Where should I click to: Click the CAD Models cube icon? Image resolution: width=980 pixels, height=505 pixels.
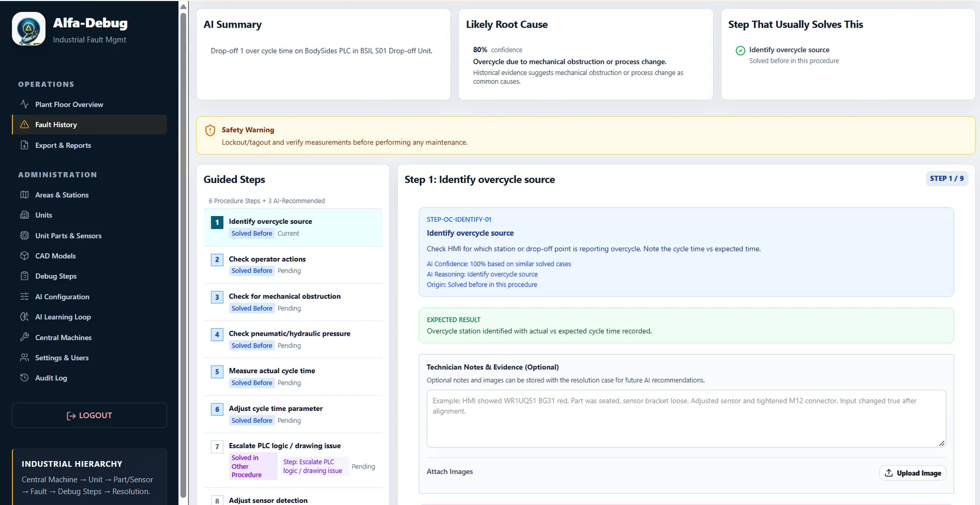point(24,256)
